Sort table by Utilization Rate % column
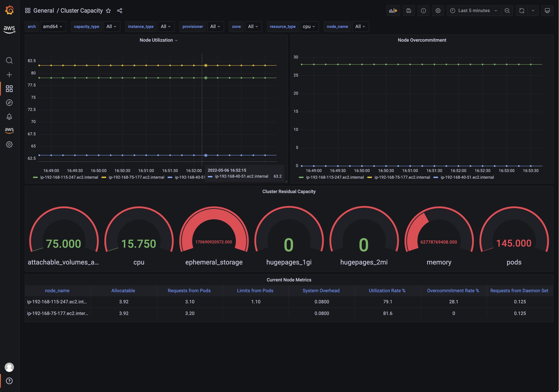The height and width of the screenshot is (392, 559). point(387,291)
